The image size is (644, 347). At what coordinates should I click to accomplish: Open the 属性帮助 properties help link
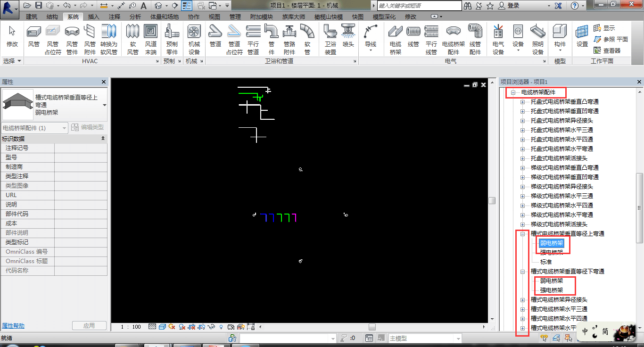(13, 326)
